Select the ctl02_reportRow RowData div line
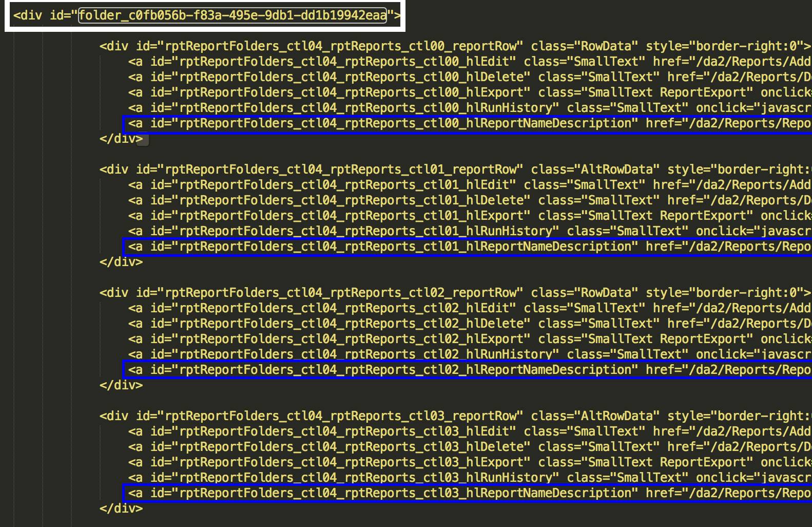Viewport: 812px width, 527px height. tap(455, 293)
